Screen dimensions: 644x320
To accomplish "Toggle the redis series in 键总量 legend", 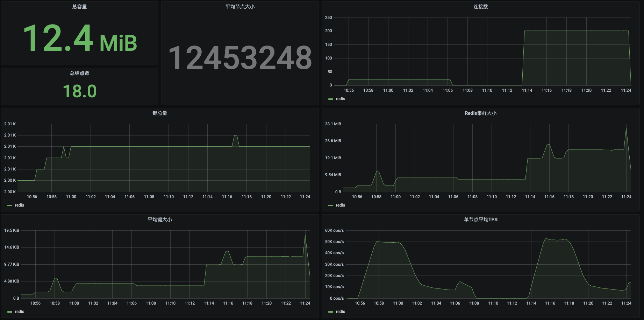I will pos(19,205).
